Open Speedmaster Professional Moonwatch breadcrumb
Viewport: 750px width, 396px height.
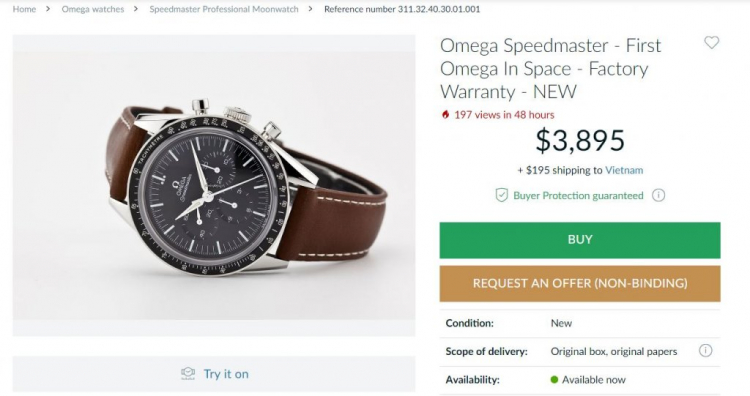tap(224, 9)
